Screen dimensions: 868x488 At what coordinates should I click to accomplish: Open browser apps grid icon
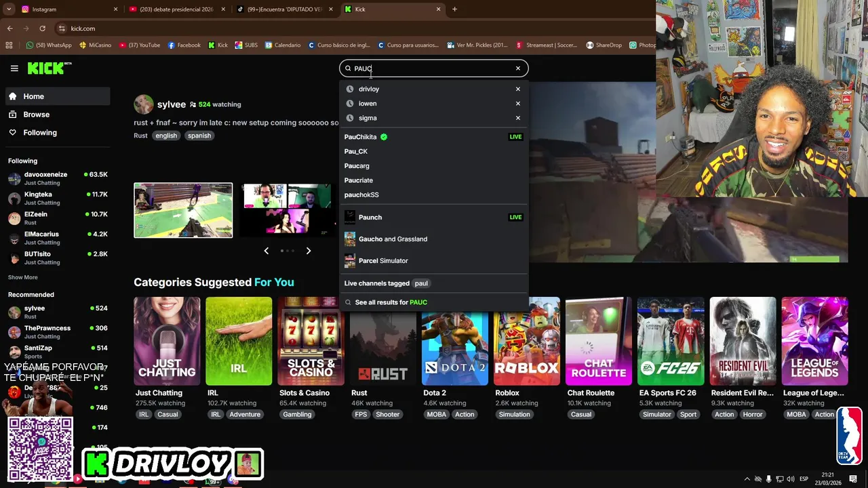point(9,45)
